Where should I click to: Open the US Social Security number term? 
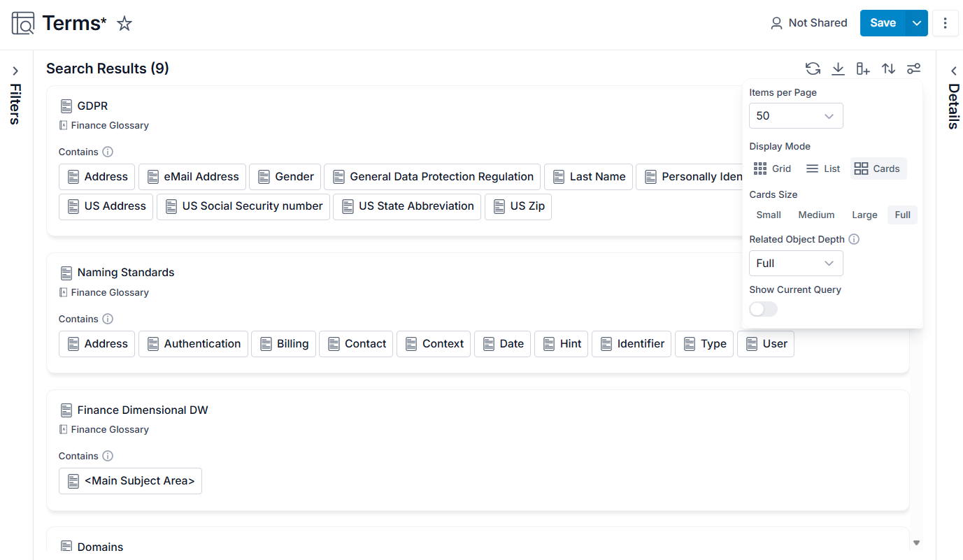pos(243,207)
